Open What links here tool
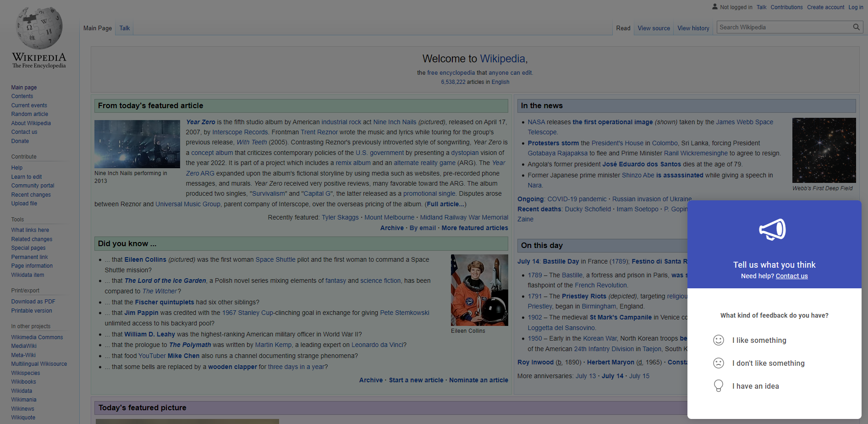Image resolution: width=868 pixels, height=424 pixels. (30, 230)
